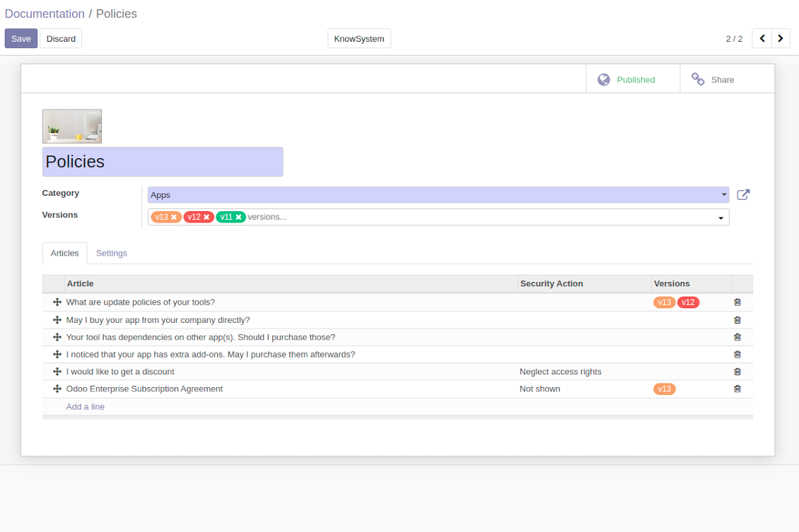The width and height of the screenshot is (799, 532).
Task: Delete the 'What are update policies' article row
Action: click(737, 302)
